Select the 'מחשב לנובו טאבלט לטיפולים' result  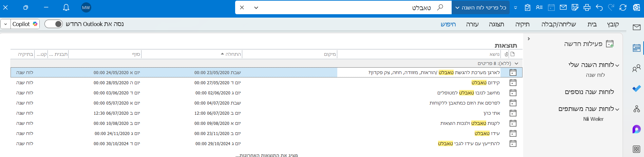pyautogui.click(x=266, y=93)
